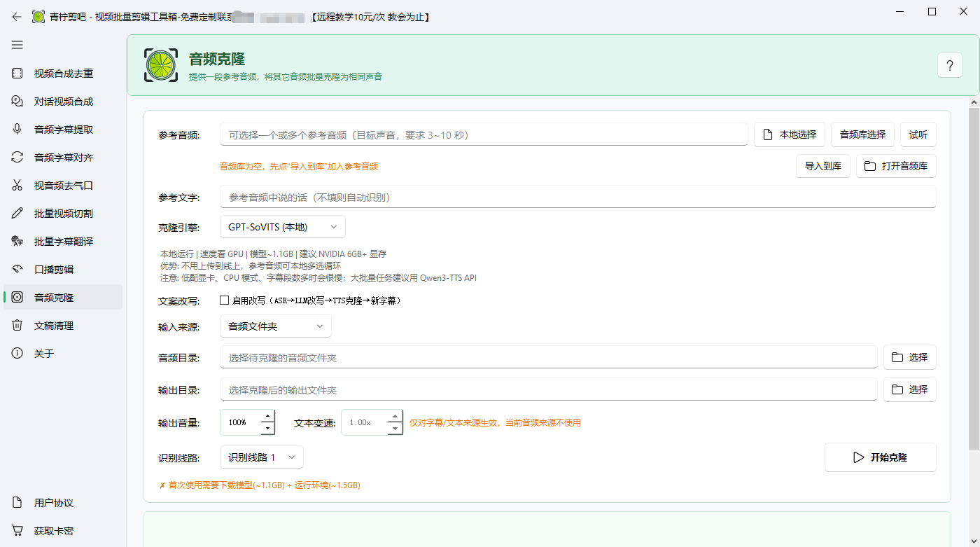Click the 音频目录 path field
The height and width of the screenshot is (547, 980).
[548, 357]
